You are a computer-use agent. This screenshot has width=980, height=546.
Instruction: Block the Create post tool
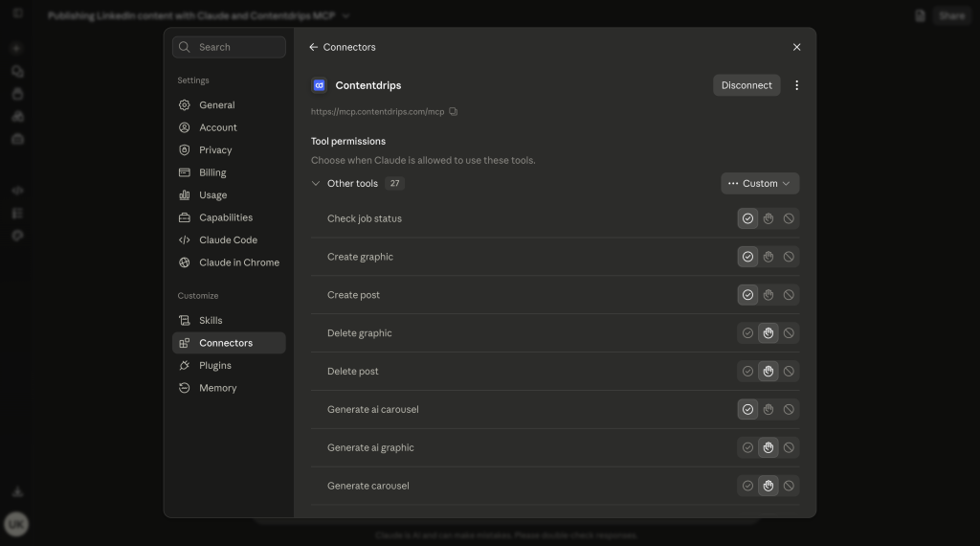click(789, 295)
